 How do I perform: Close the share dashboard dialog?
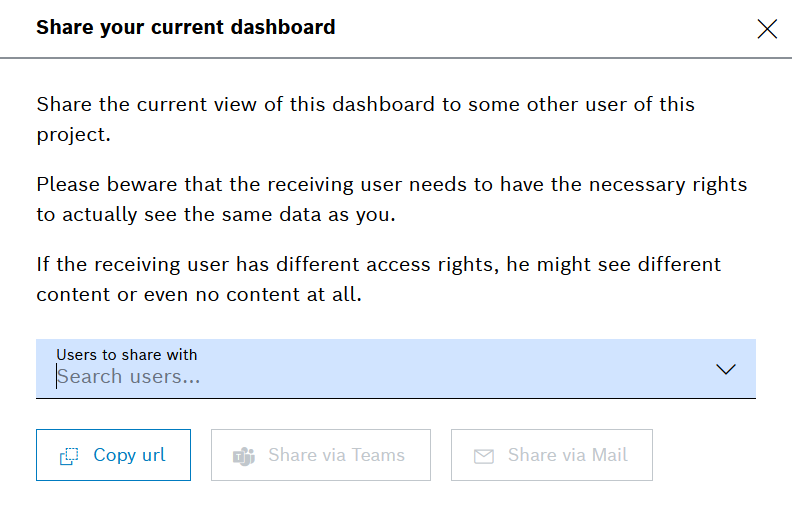[x=767, y=29]
